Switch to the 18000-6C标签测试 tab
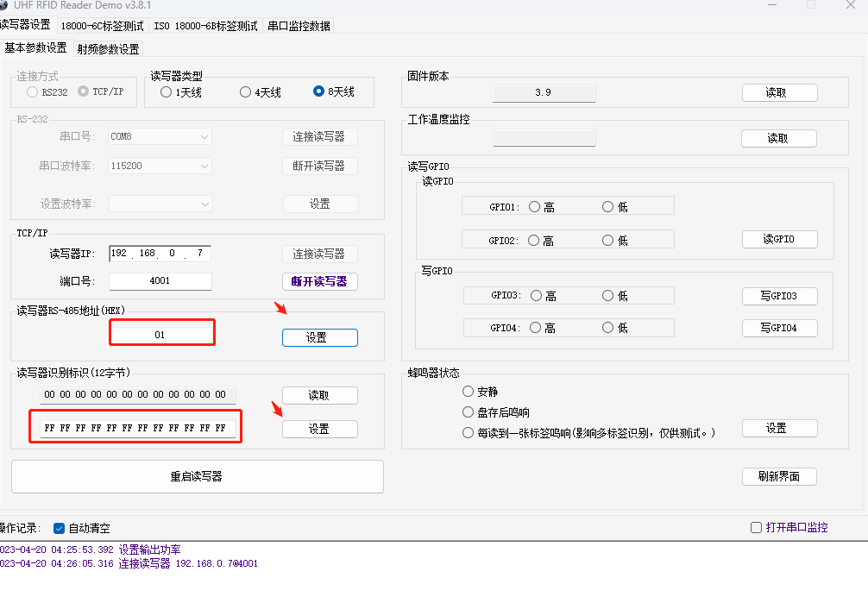The image size is (868, 603). point(102,26)
